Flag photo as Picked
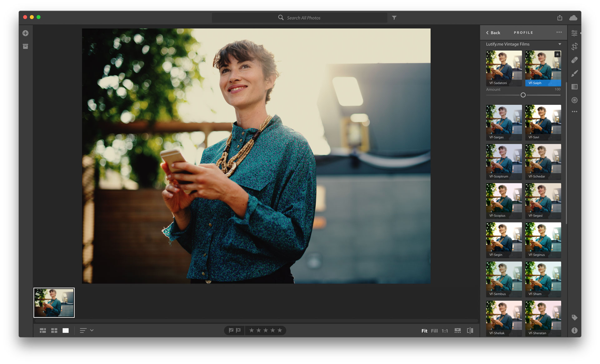The image size is (600, 364). click(x=231, y=330)
